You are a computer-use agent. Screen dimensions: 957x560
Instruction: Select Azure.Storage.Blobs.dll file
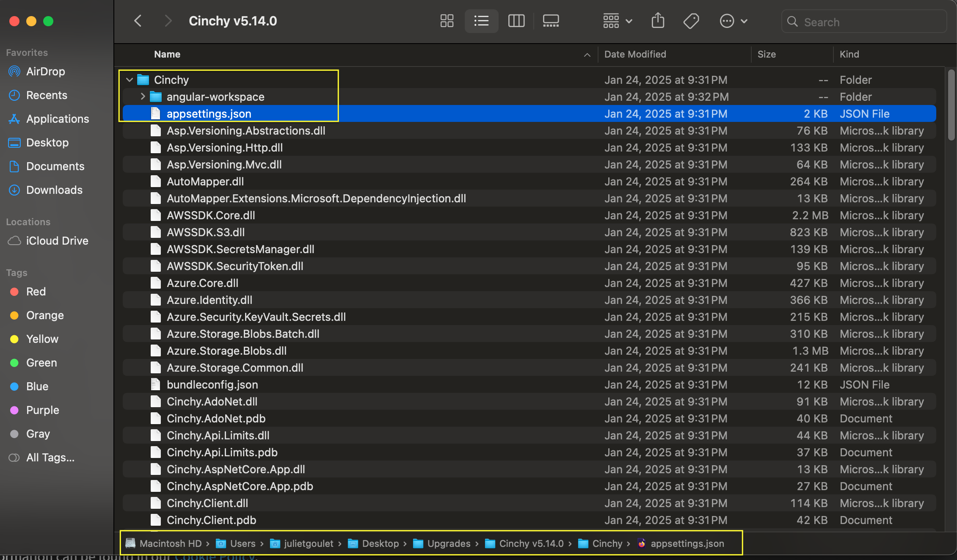[529, 350]
